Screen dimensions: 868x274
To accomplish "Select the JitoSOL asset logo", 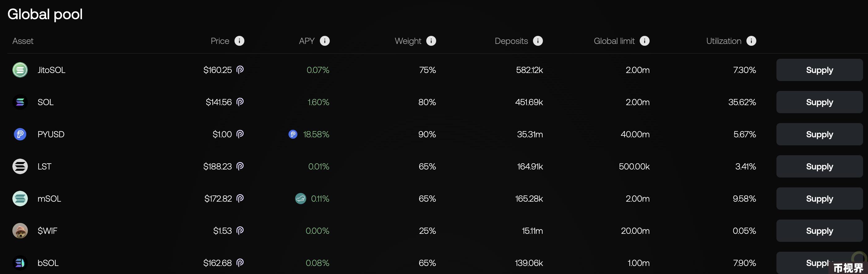I will click(x=20, y=70).
